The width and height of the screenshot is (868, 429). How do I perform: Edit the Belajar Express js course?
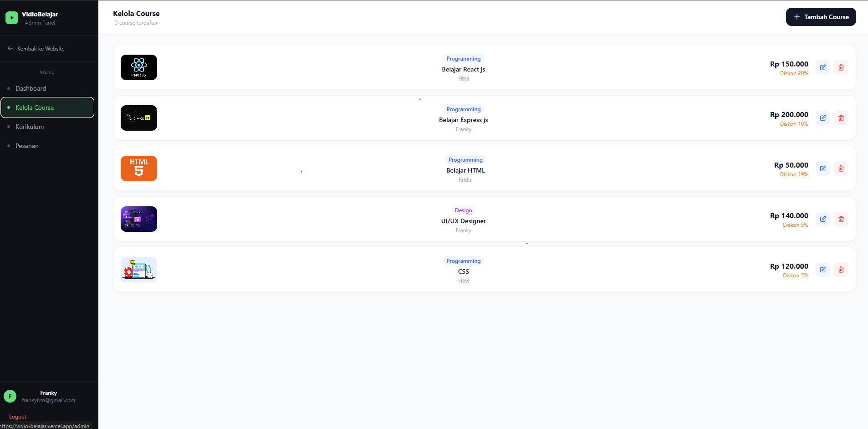[823, 118]
